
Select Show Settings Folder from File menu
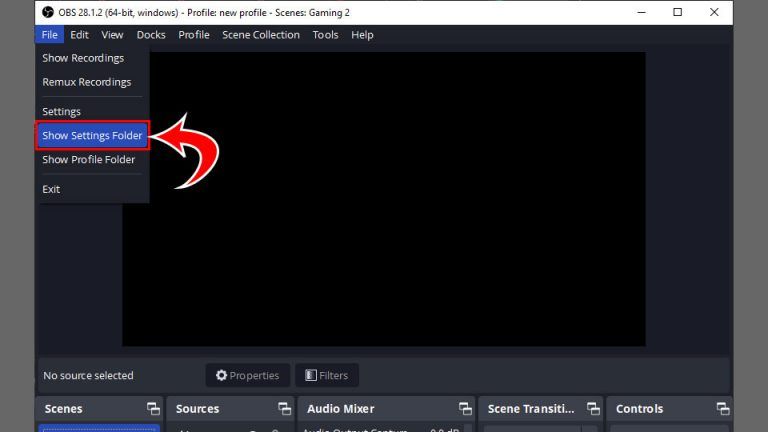pos(92,135)
